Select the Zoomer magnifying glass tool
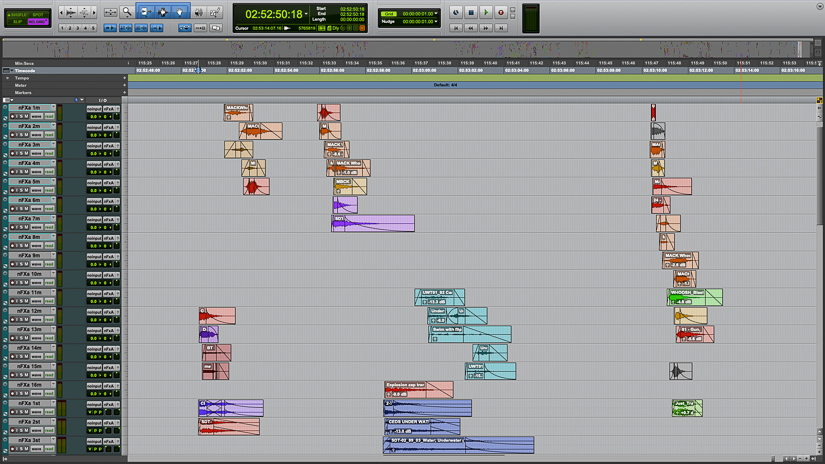The image size is (825, 464). click(127, 12)
